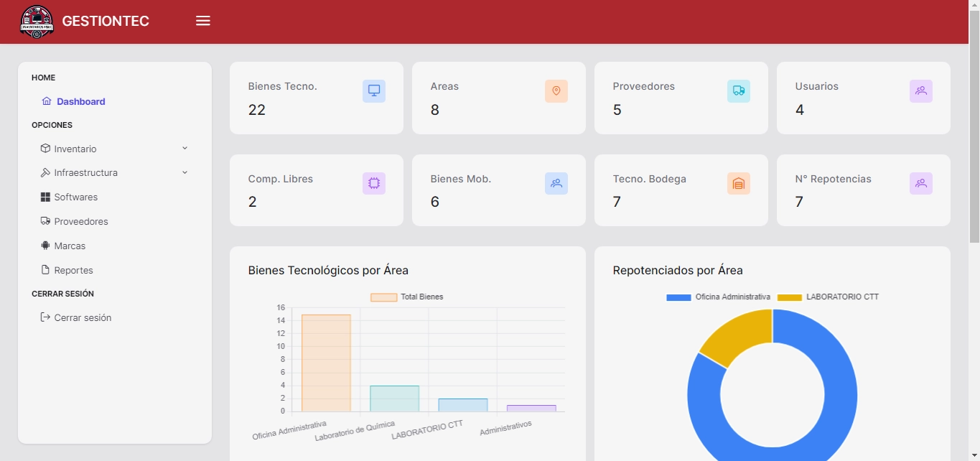Click the Cerrar sesión link
980x461 pixels.
tap(83, 318)
